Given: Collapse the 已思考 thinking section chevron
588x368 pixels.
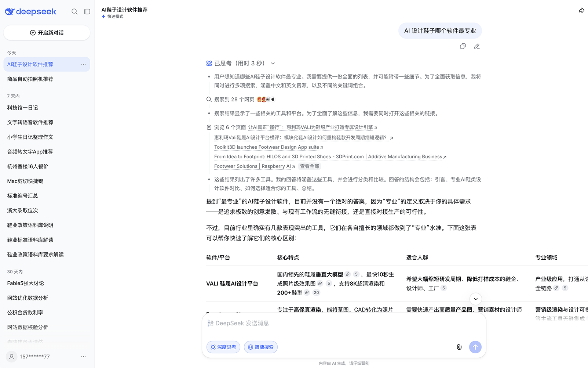Looking at the screenshot, I should [x=273, y=64].
